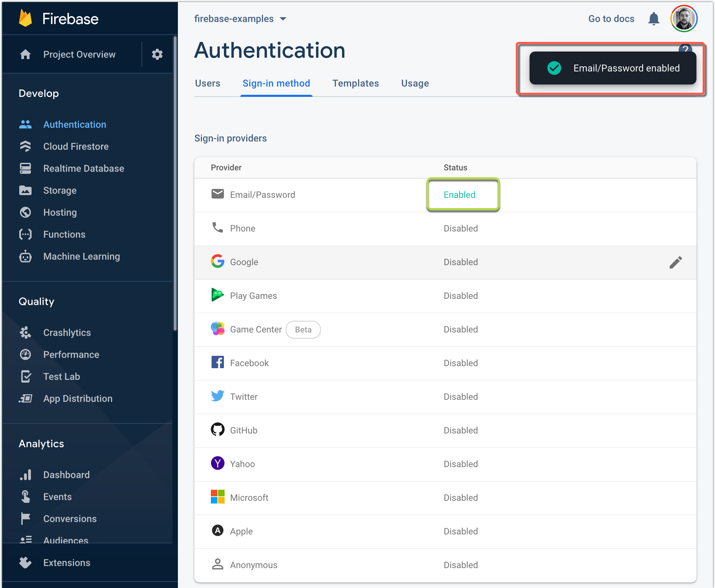Click the Email/Password envelope icon
Viewport: 715px width, 588px height.
click(x=217, y=194)
